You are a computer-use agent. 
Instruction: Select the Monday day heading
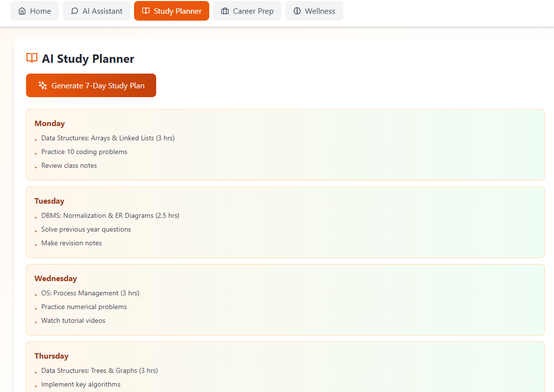click(x=50, y=124)
